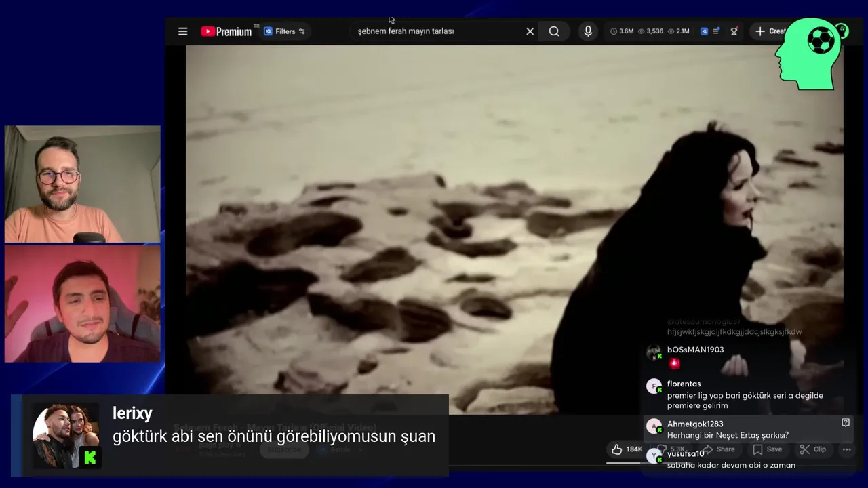This screenshot has width=868, height=488.
Task: Click the Şebnem Ferah video player
Action: (x=514, y=230)
